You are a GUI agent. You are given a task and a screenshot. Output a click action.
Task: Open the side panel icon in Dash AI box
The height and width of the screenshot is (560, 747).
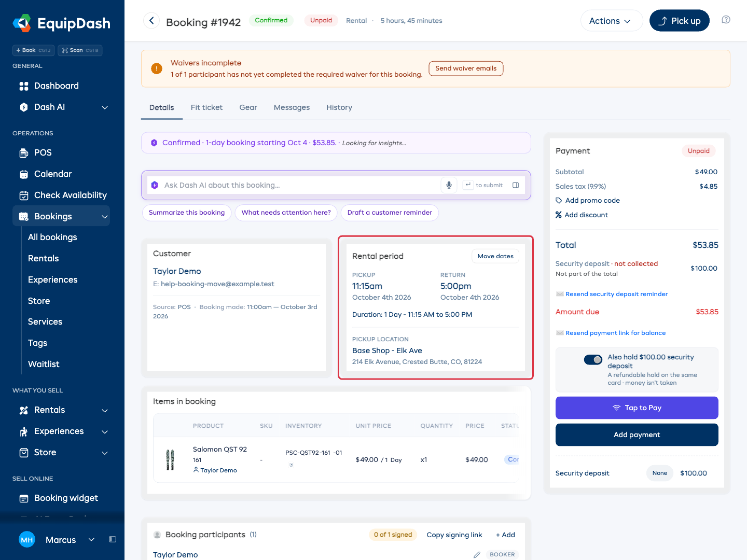coord(516,185)
